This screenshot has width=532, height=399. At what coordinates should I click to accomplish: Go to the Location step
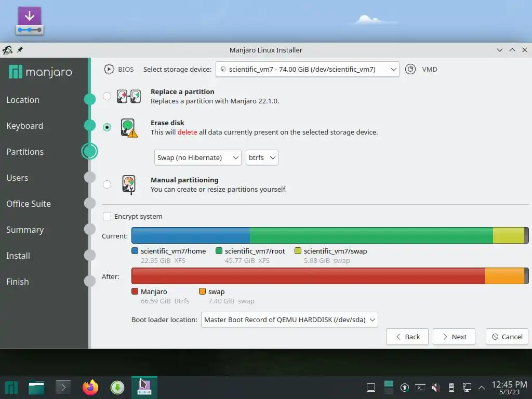[x=23, y=100]
